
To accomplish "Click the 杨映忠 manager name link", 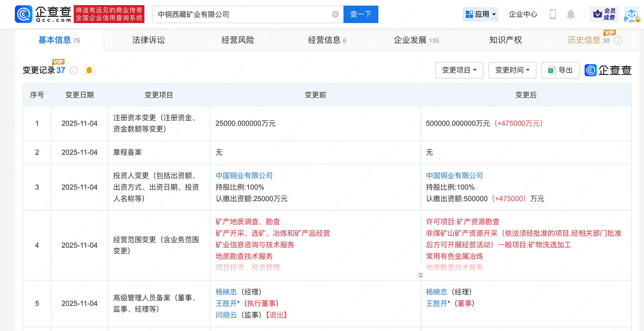I will tap(226, 292).
